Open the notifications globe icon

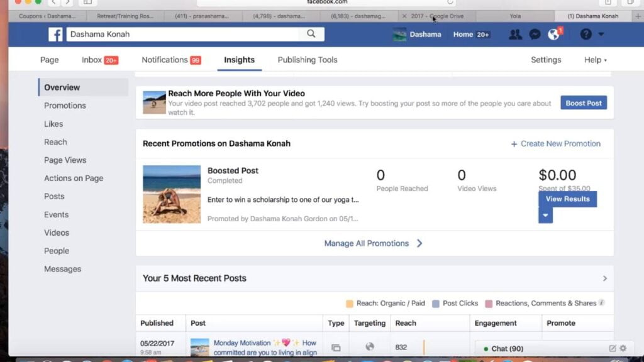[x=553, y=35]
